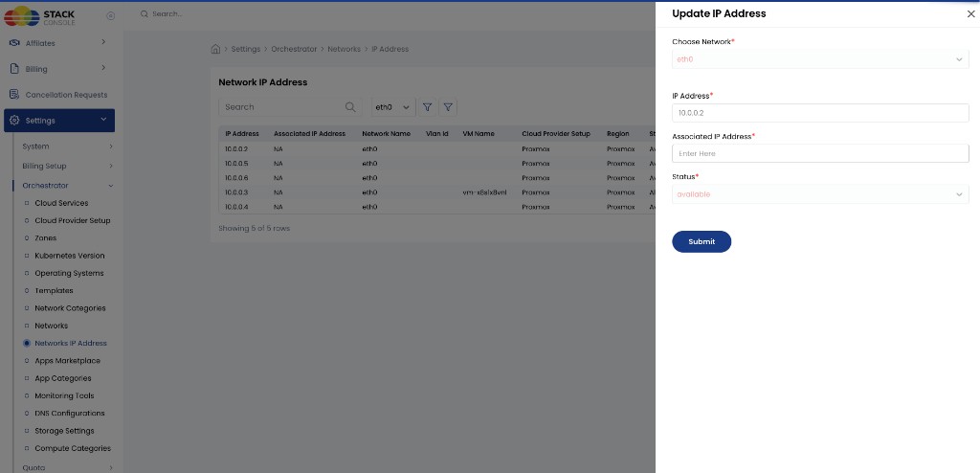Open Cloud Services menu item

(61, 203)
